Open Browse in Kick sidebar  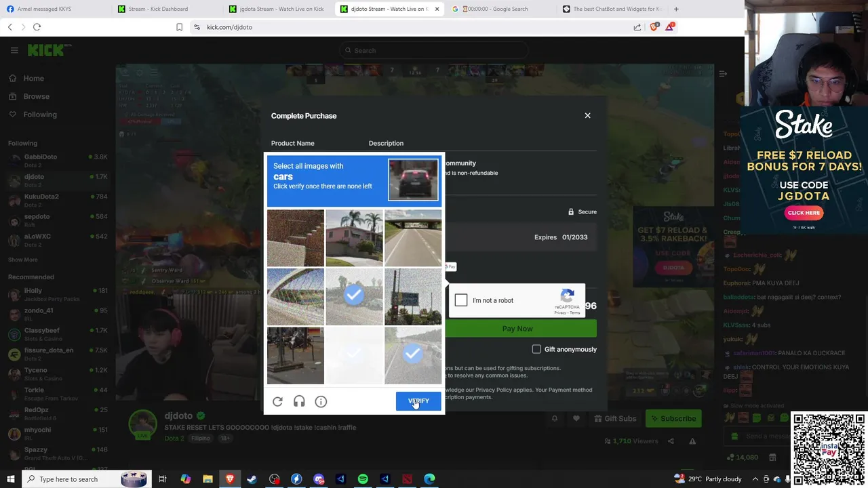click(36, 96)
